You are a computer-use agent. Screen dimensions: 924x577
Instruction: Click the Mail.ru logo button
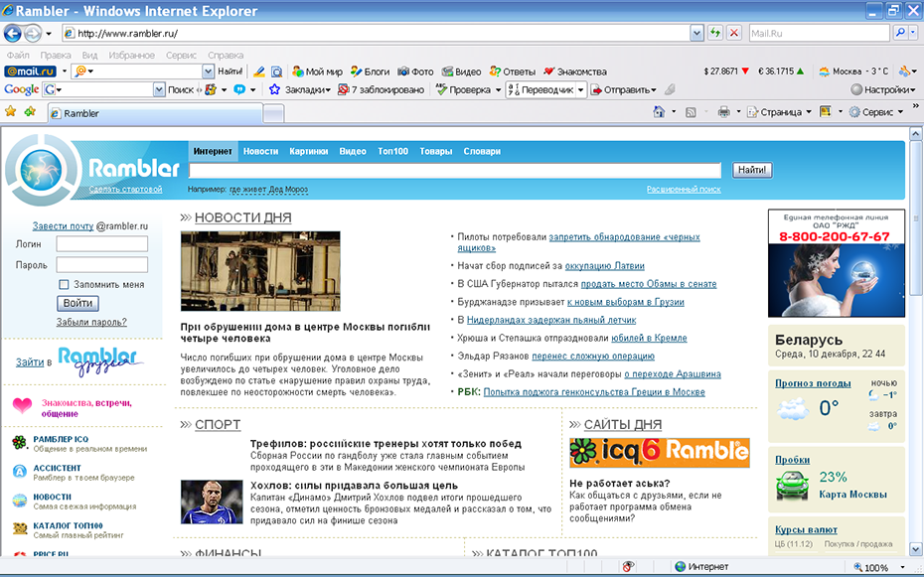pyautogui.click(x=31, y=72)
